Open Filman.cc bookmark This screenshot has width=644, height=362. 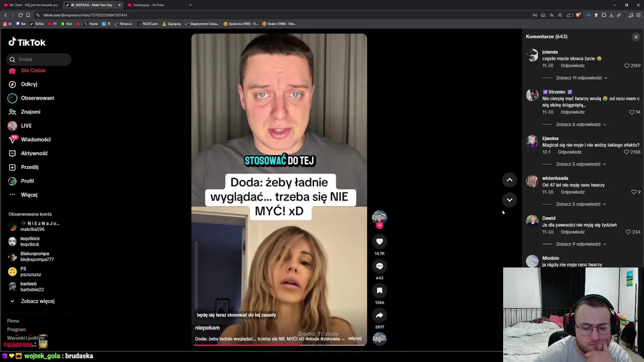click(x=123, y=24)
